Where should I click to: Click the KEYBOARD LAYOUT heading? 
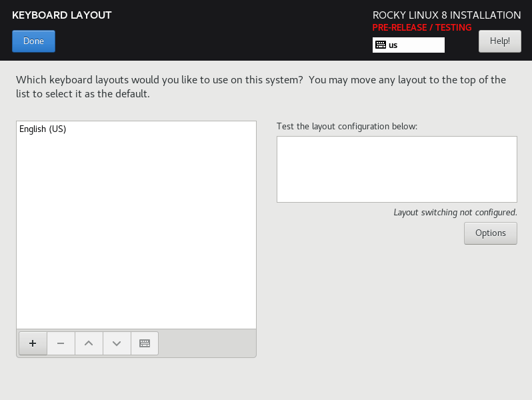(62, 15)
